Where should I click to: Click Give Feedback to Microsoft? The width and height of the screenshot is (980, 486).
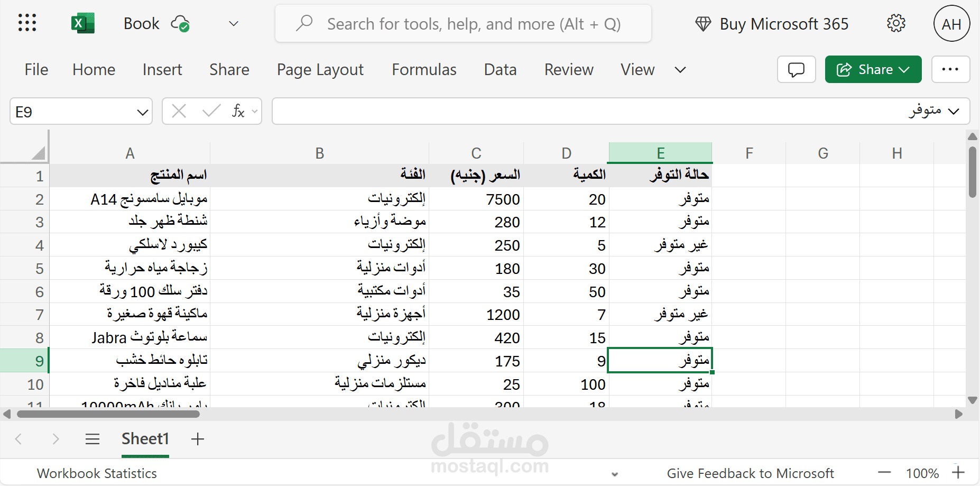pos(751,473)
